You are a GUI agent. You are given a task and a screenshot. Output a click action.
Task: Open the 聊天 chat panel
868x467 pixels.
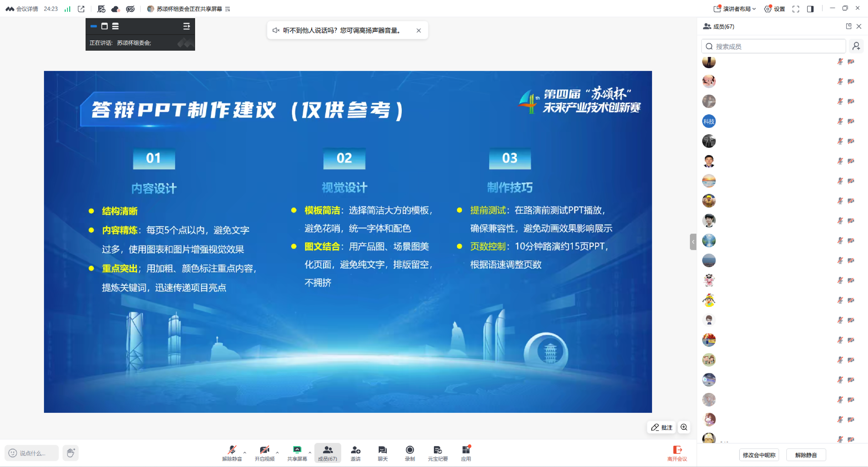click(382, 453)
